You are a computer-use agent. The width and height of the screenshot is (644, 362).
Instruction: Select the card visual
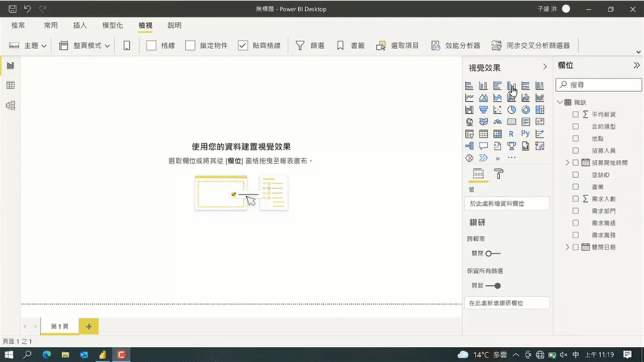511,122
